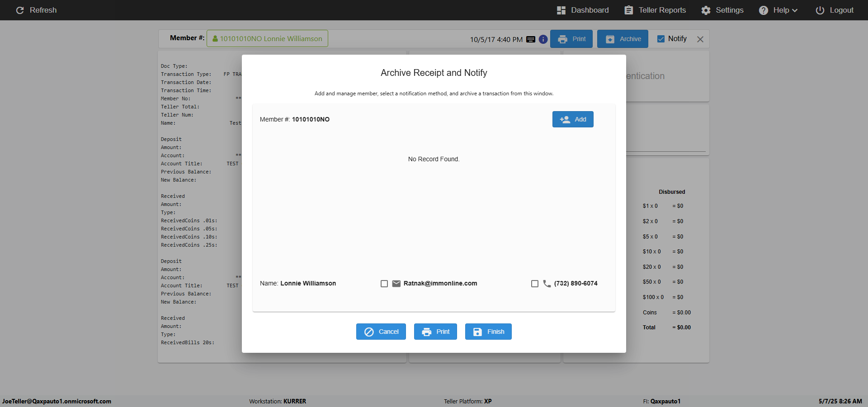Click JoeTeller@Qaxpauto1.onmicrosoft.com in status bar
This screenshot has width=868, height=407.
point(57,401)
